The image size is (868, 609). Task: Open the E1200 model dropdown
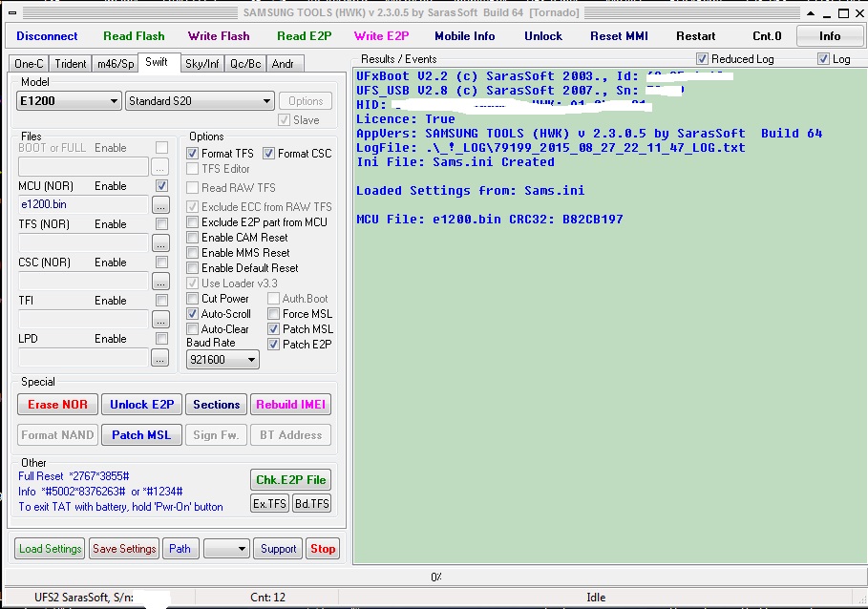[69, 100]
